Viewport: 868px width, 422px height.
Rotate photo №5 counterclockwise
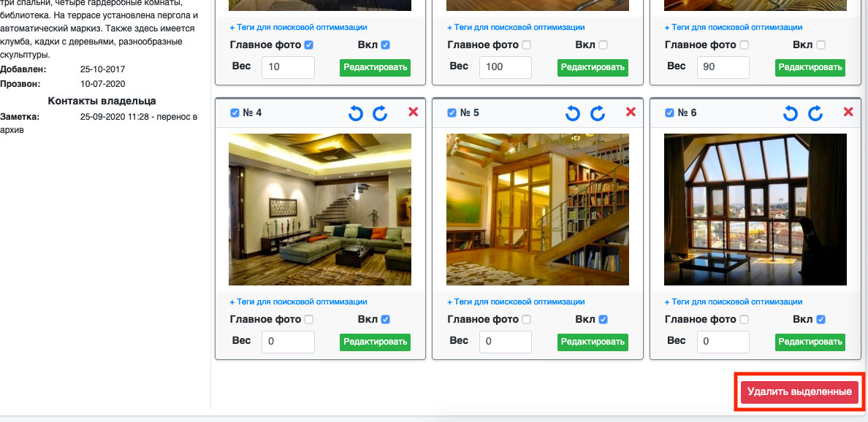tap(574, 113)
